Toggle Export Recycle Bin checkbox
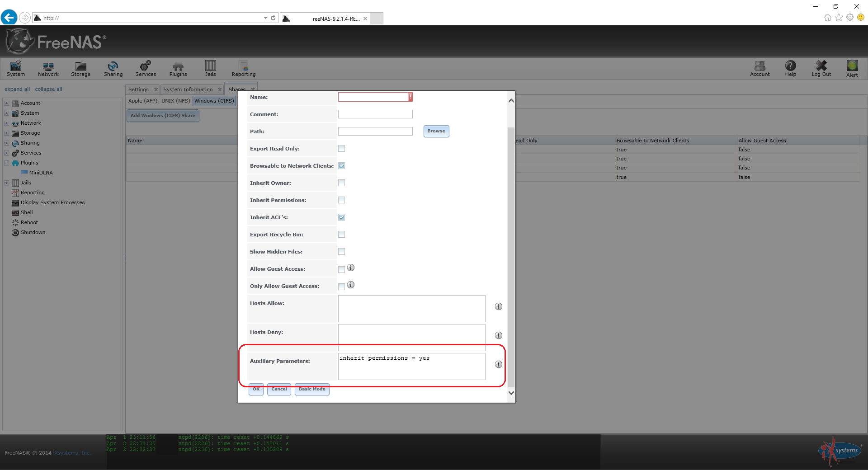This screenshot has height=470, width=868. click(342, 235)
